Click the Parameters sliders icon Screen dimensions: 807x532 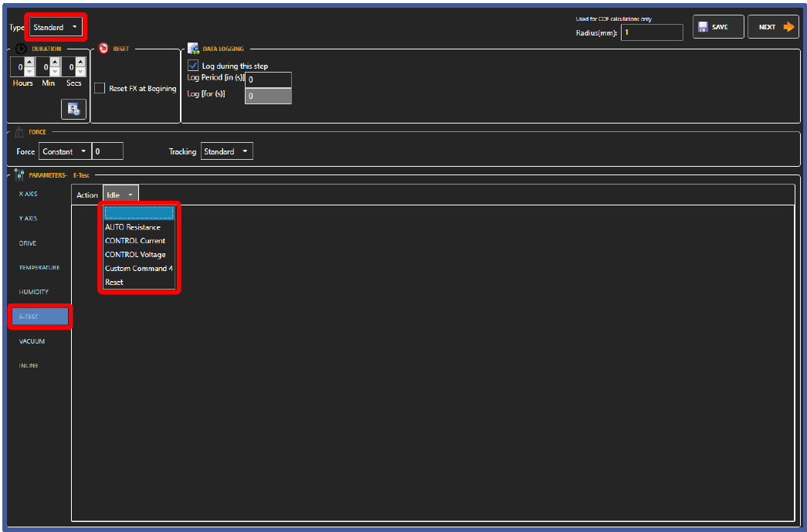[x=19, y=175]
